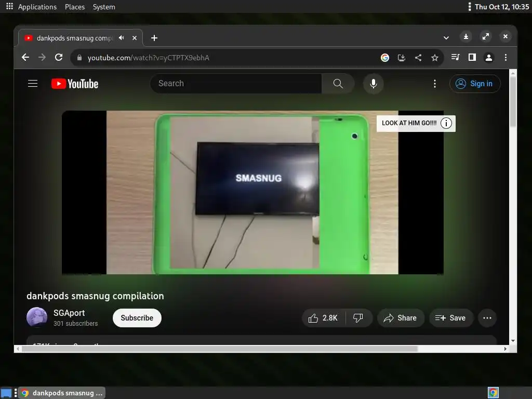Click the video player to pause
532x399 pixels.
point(252,192)
